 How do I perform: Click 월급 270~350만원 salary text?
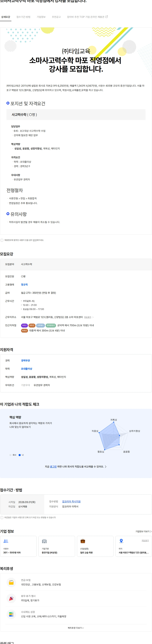point(38,293)
